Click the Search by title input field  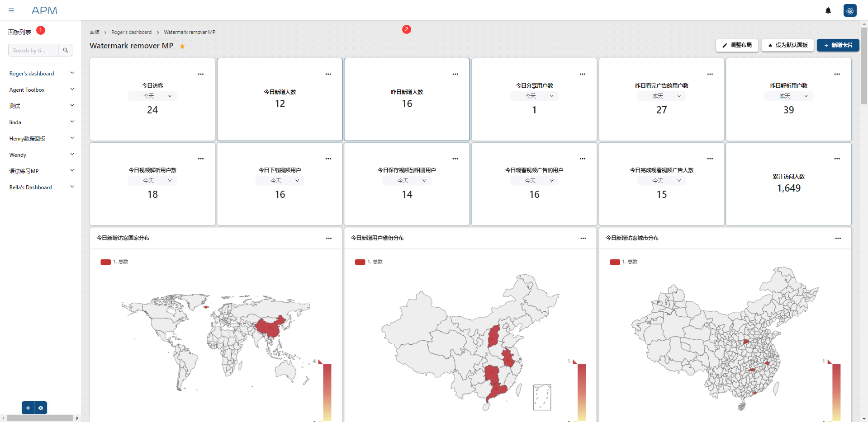pyautogui.click(x=33, y=50)
